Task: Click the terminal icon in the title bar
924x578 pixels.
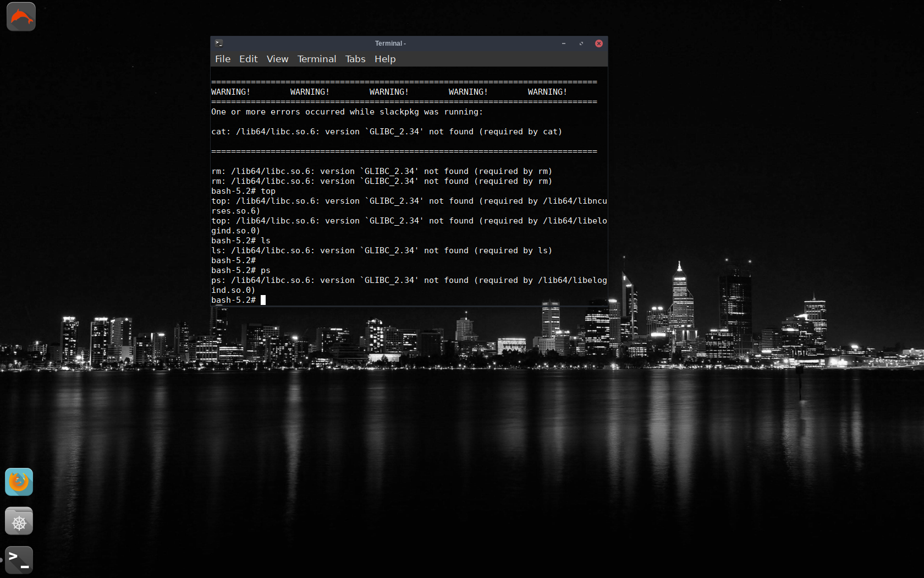Action: pyautogui.click(x=219, y=43)
